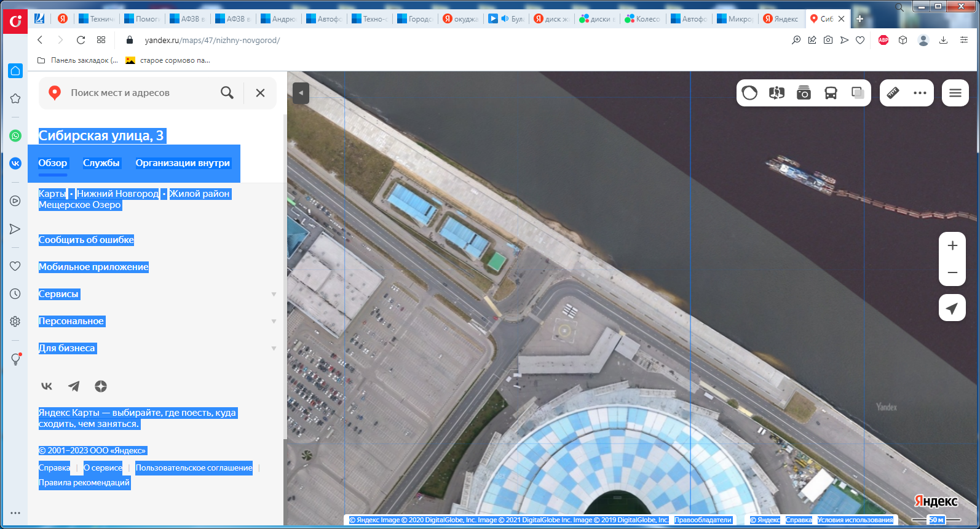980x529 pixels.
Task: Open the downloads arrow icon
Action: [x=943, y=40]
